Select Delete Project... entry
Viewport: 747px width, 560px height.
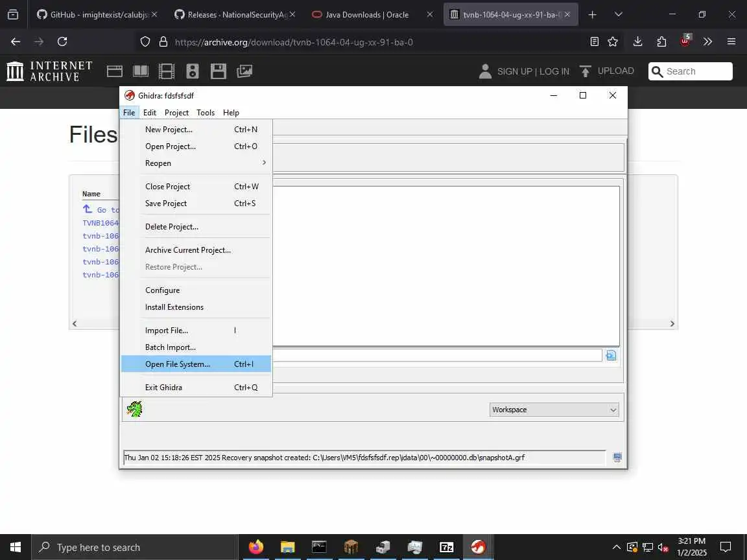click(196, 227)
